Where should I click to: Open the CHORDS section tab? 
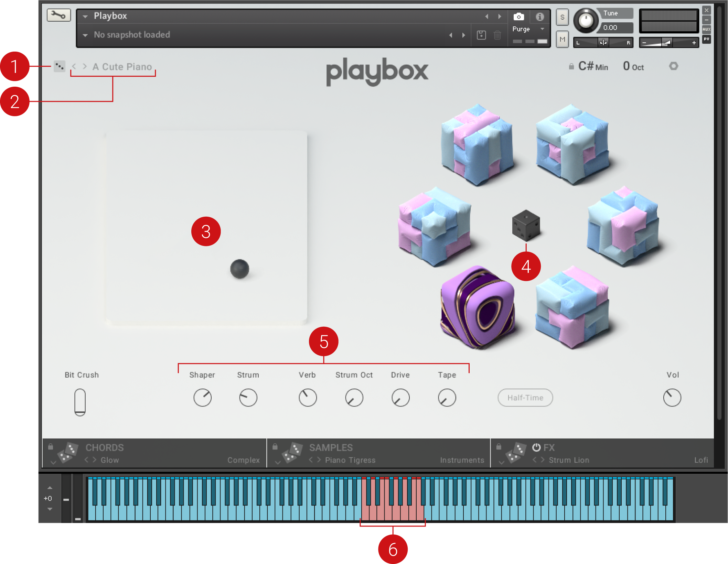tap(105, 447)
